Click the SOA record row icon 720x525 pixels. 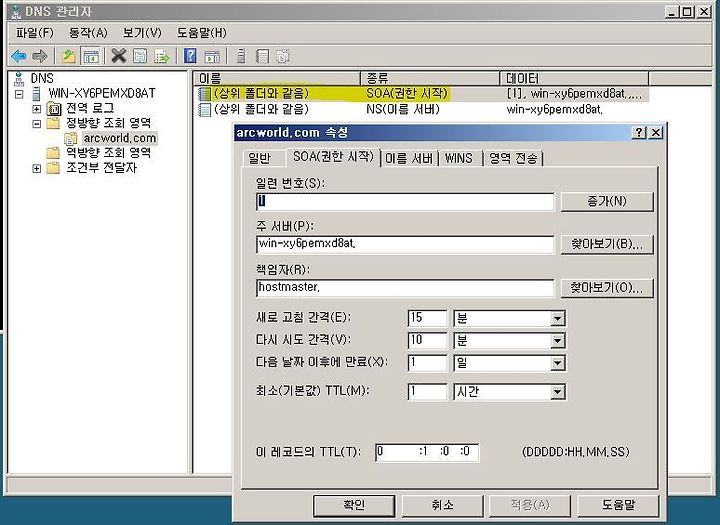(204, 94)
